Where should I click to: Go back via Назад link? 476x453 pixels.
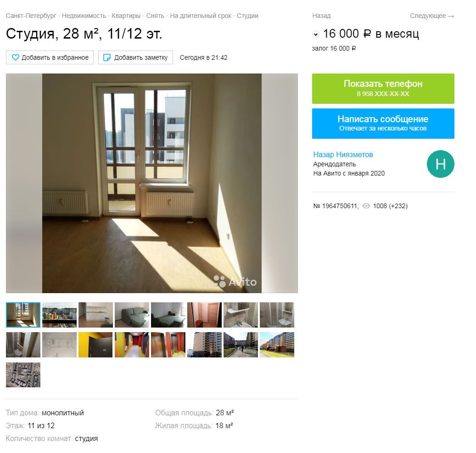(x=321, y=16)
